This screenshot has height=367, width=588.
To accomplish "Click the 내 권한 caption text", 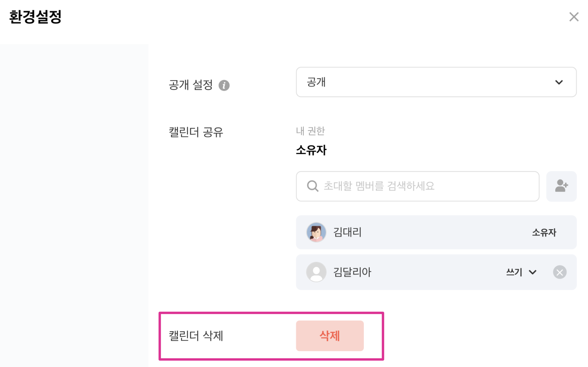I will click(x=310, y=131).
